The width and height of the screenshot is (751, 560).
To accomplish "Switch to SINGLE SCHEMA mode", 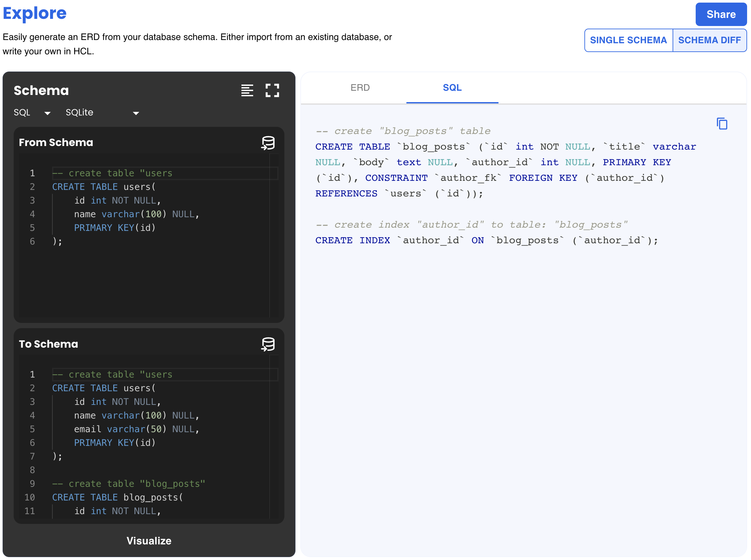I will [x=628, y=40].
